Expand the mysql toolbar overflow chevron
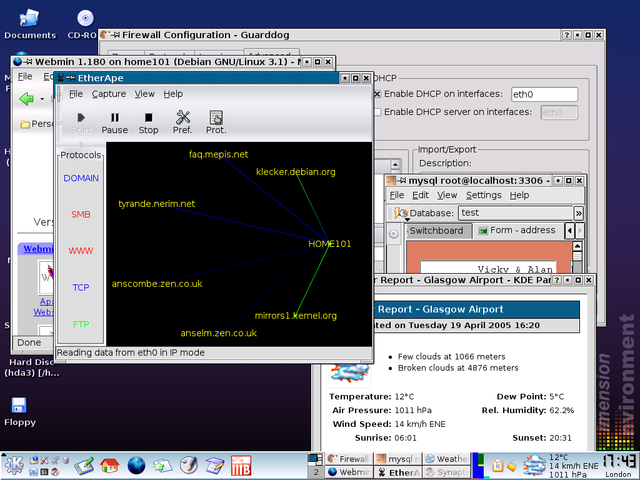 coord(578,213)
